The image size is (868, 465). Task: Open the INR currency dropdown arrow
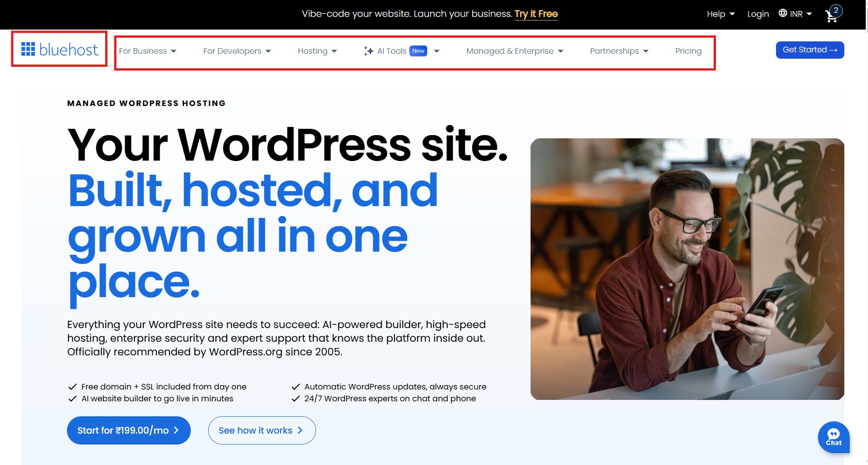click(x=809, y=14)
